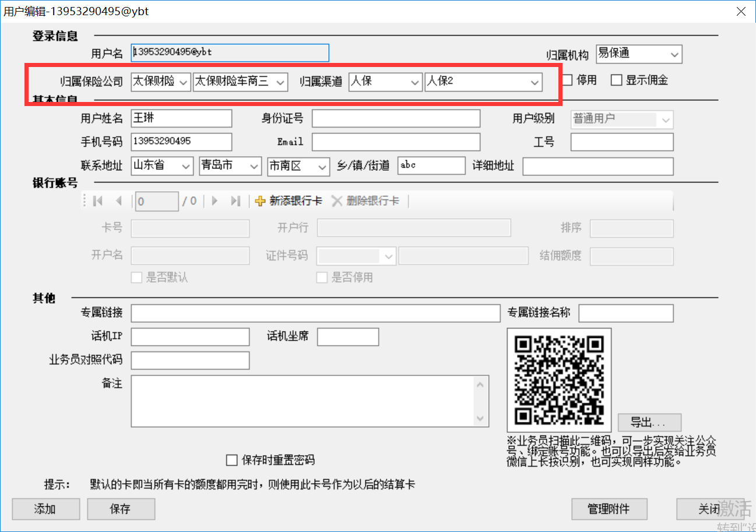Go to next bank record arrow

coord(215,201)
